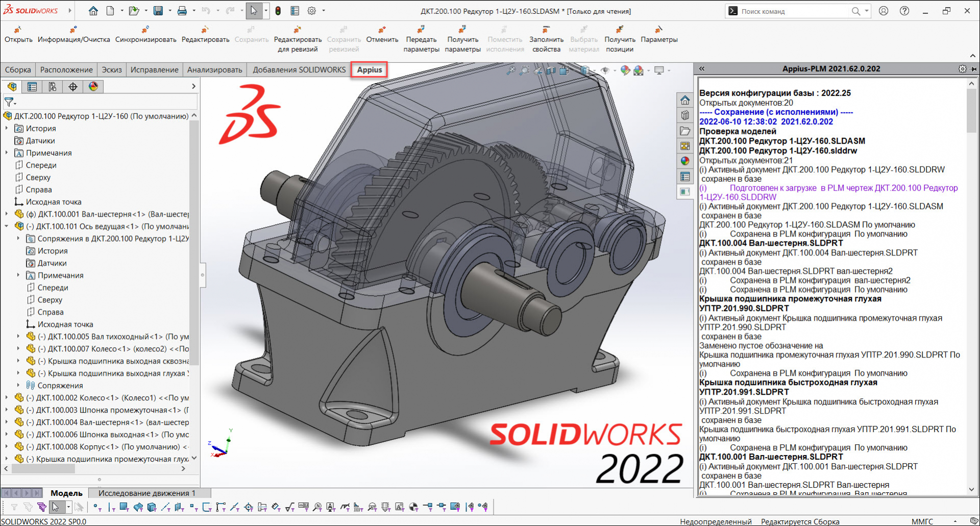The height and width of the screenshot is (526, 980).
Task: Click the 'Заполнить свойства' command
Action: point(546,39)
